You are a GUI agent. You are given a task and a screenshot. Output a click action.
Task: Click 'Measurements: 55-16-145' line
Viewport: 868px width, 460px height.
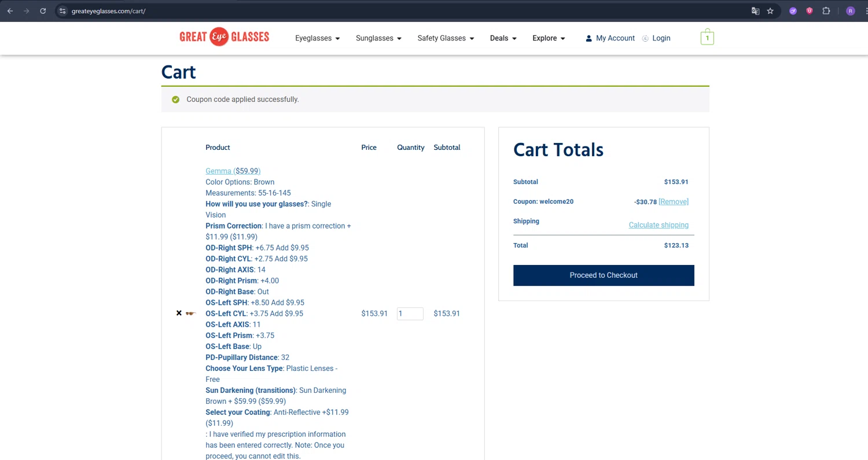(x=248, y=193)
